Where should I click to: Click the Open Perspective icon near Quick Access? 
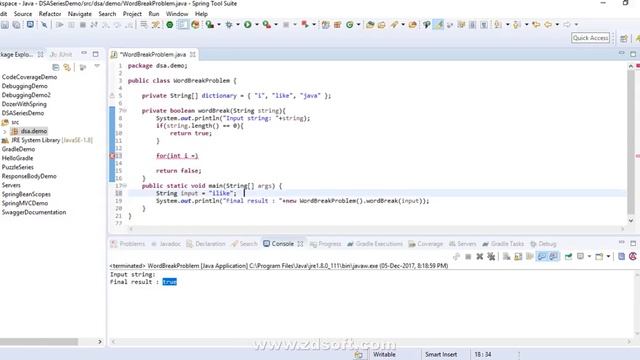[624, 38]
